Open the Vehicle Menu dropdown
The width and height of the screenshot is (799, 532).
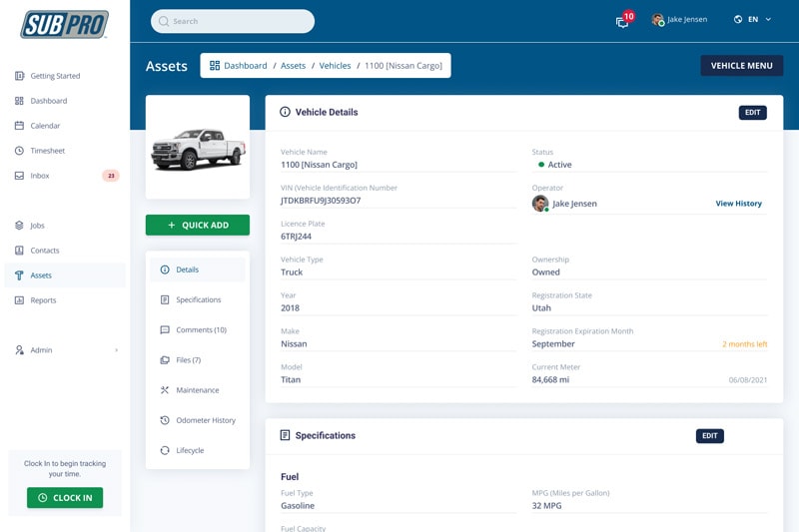pyautogui.click(x=741, y=66)
